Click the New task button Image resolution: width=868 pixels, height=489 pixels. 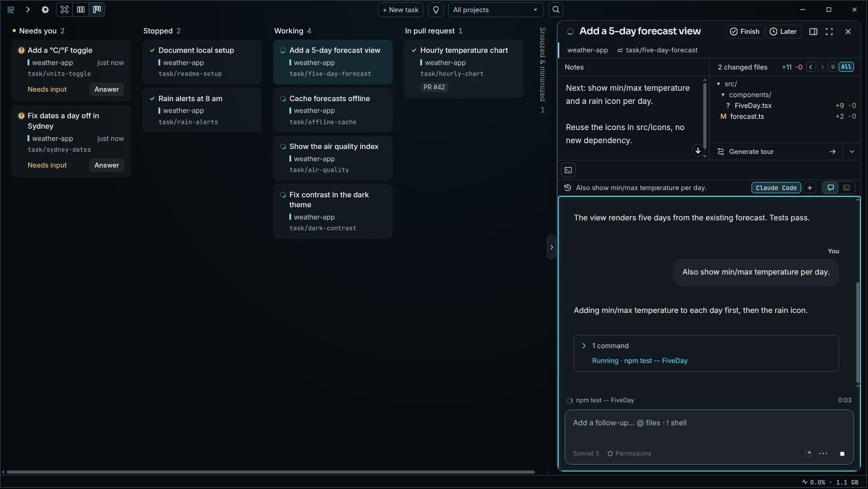click(400, 9)
